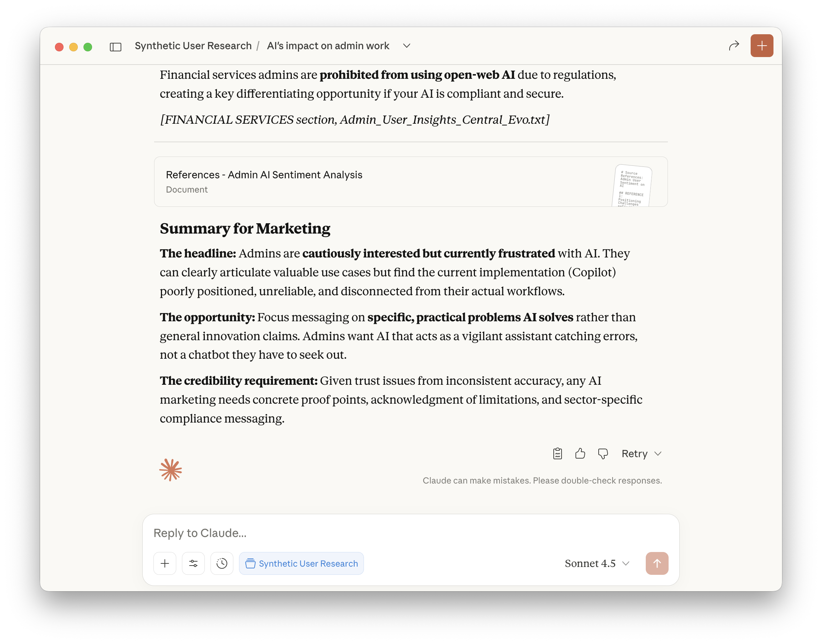Open the Admin AI Sentiment Analysis document
This screenshot has height=644, width=822.
click(263, 175)
